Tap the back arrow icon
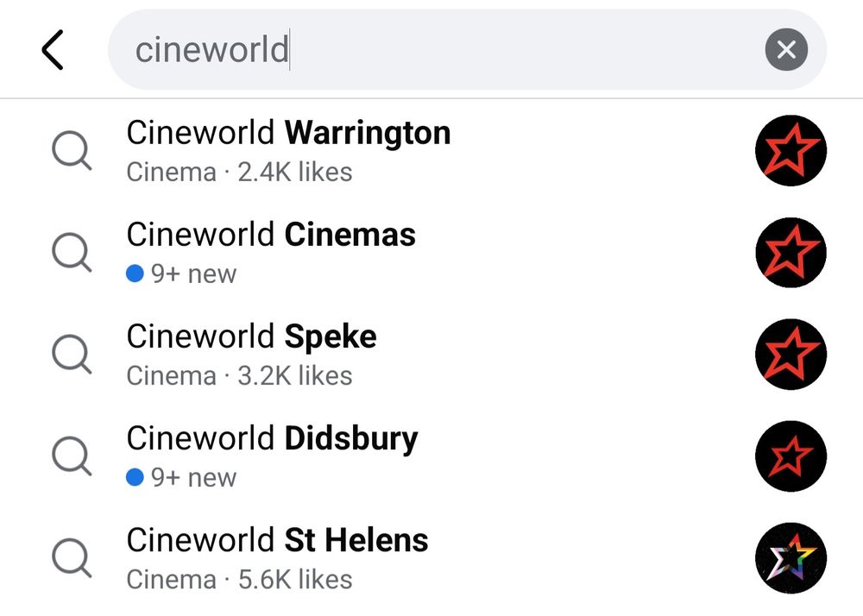Screen dimensions: 863x616 click(53, 50)
